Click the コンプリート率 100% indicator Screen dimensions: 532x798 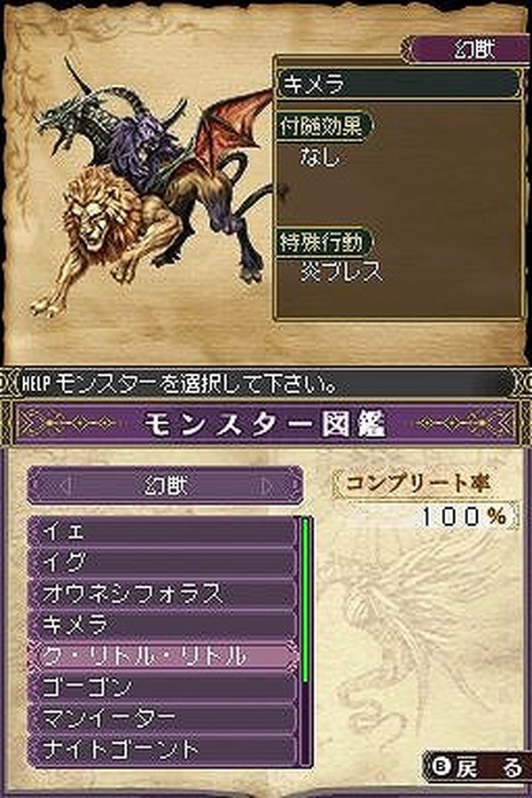tap(425, 498)
